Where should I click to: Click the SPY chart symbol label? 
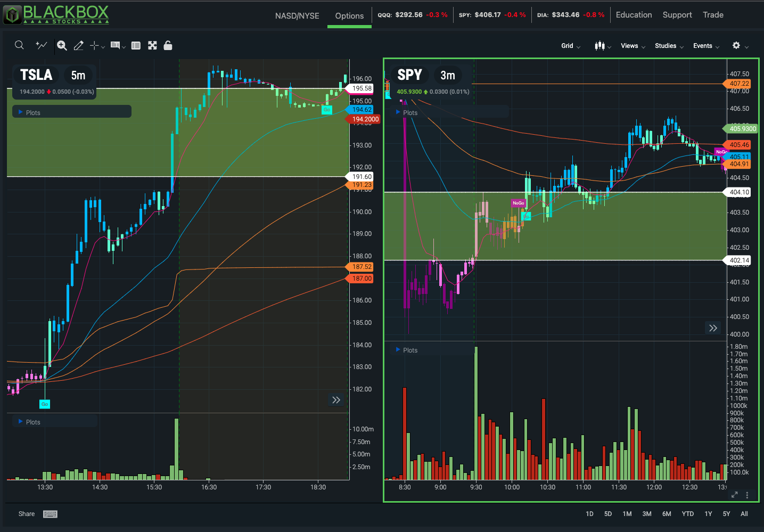[x=409, y=75]
